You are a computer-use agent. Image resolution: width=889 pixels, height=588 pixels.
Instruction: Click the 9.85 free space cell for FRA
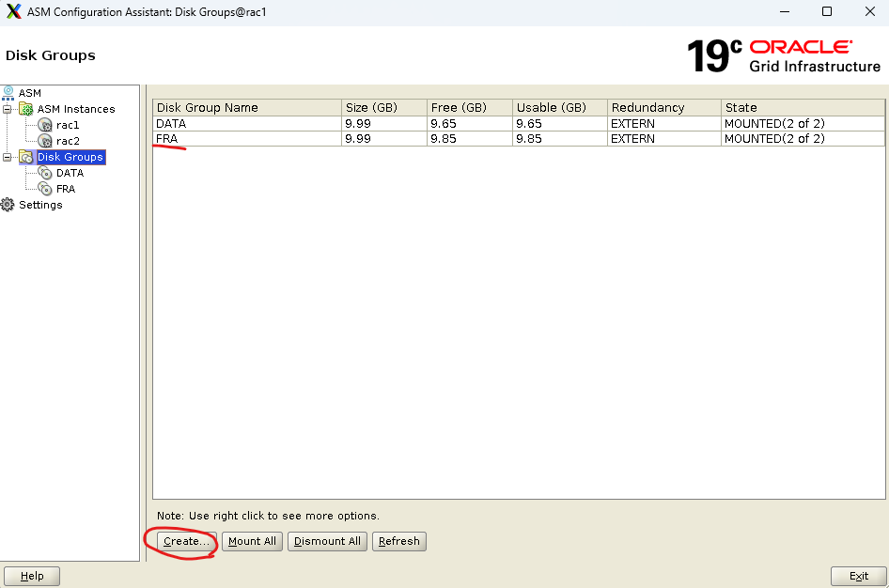(470, 139)
